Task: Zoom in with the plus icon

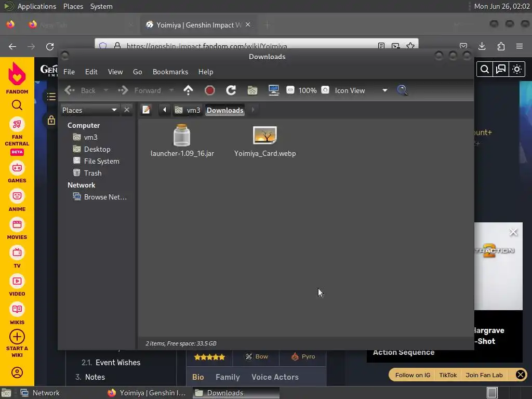Action: (325, 90)
